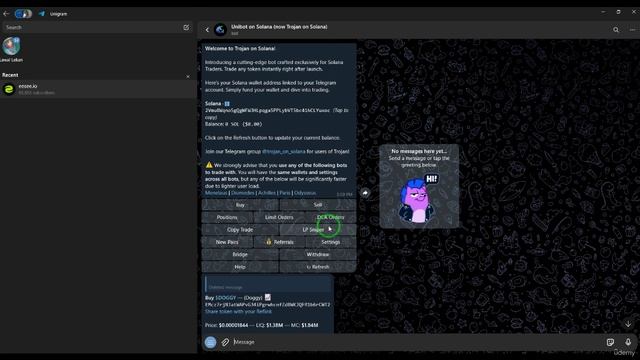Image resolution: width=640 pixels, height=360 pixels.
Task: Copy the Solana wallet address text
Action: [267, 110]
